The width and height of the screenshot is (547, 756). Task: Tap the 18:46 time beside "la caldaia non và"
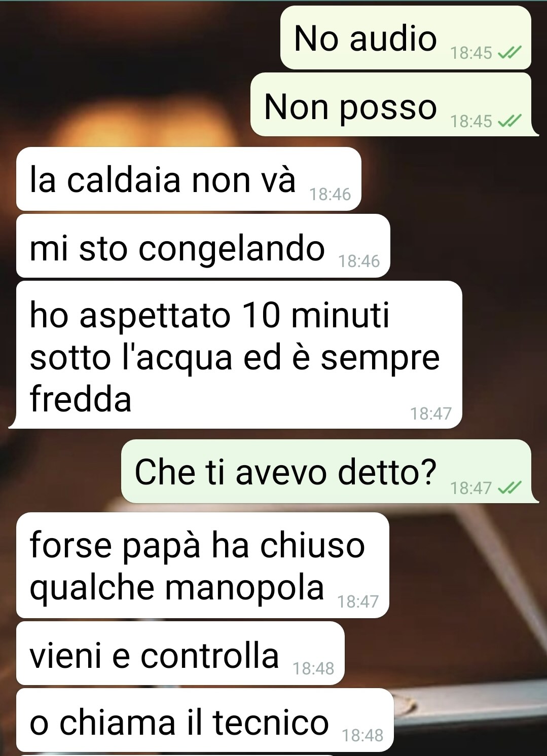pos(330,194)
